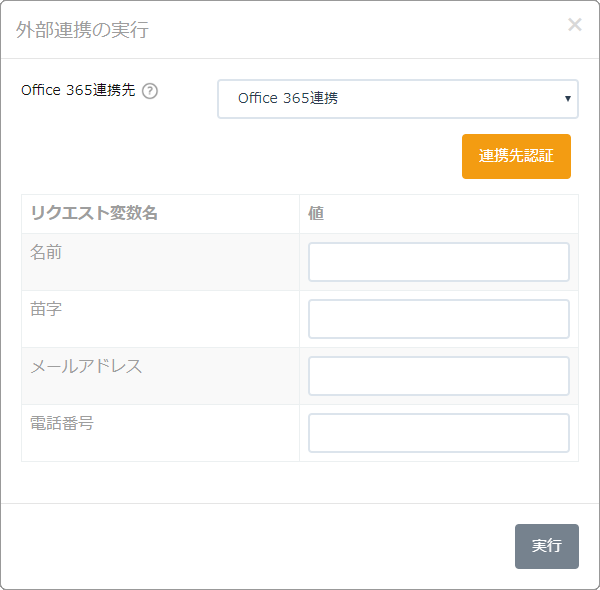Click the 電話番号 row label
The image size is (600, 590).
pos(62,423)
